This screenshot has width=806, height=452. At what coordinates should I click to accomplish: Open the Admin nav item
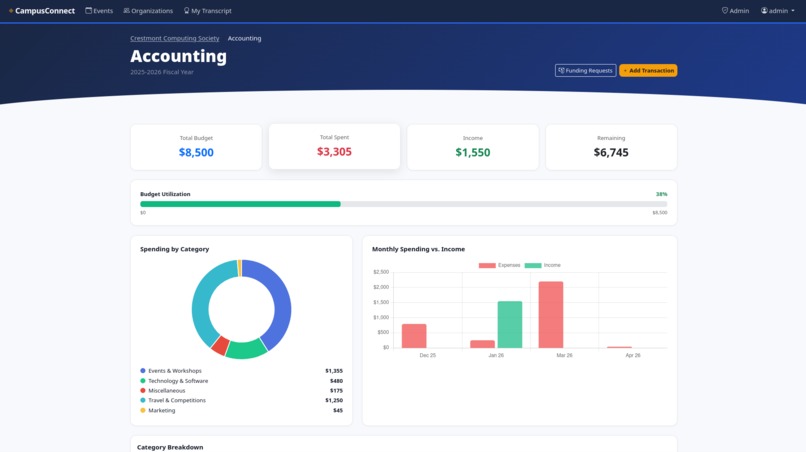tap(736, 11)
